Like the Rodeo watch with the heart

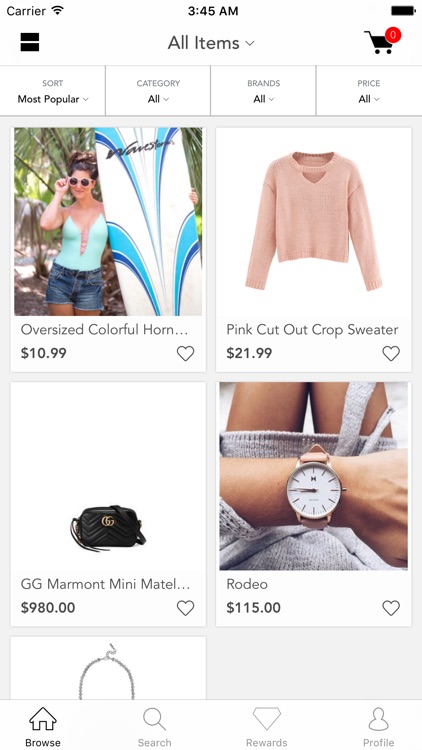(391, 608)
